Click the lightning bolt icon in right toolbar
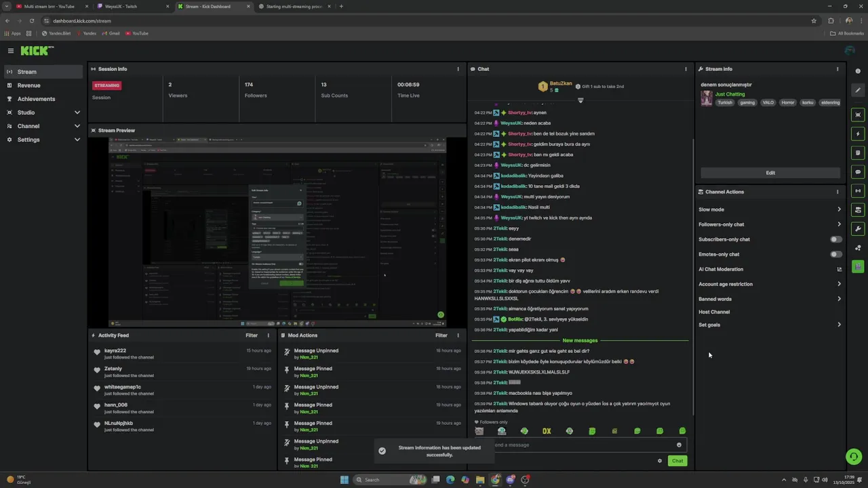 click(x=858, y=134)
